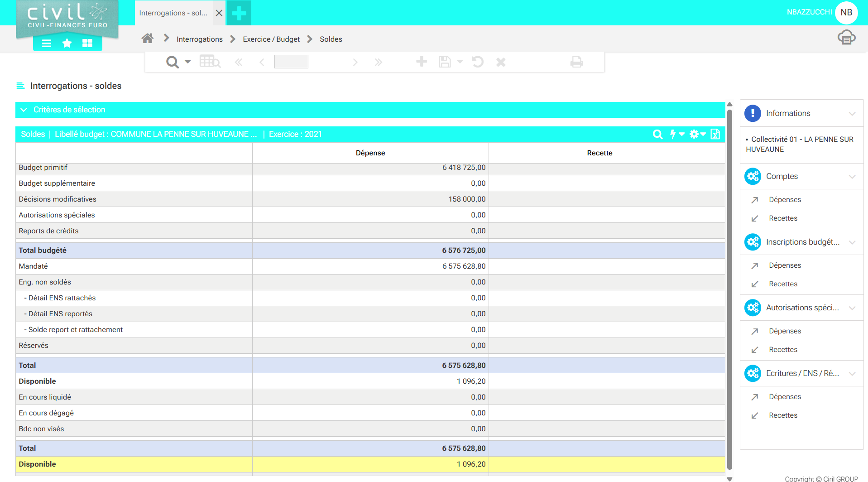The image size is (868, 482).
Task: Open Dépenses under Comptes
Action: [785, 200]
